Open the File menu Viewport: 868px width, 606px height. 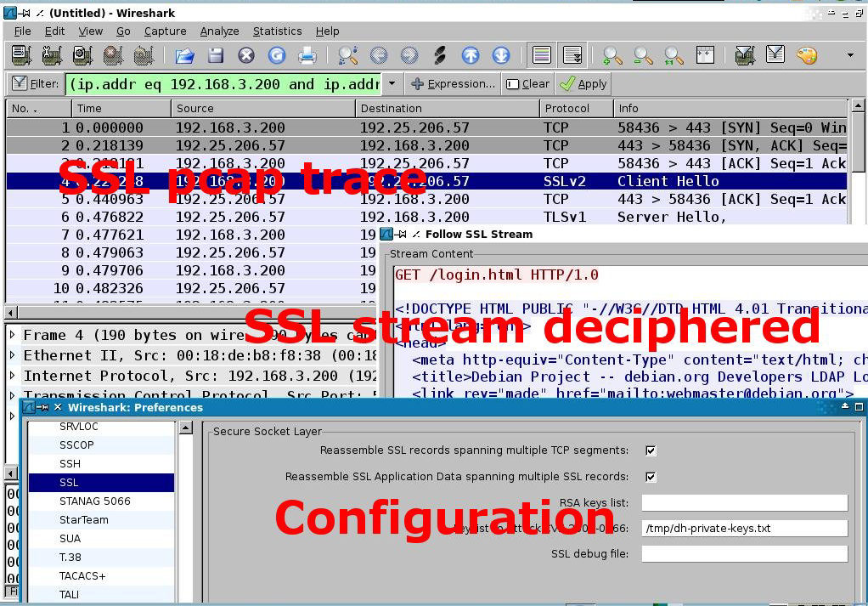(22, 31)
